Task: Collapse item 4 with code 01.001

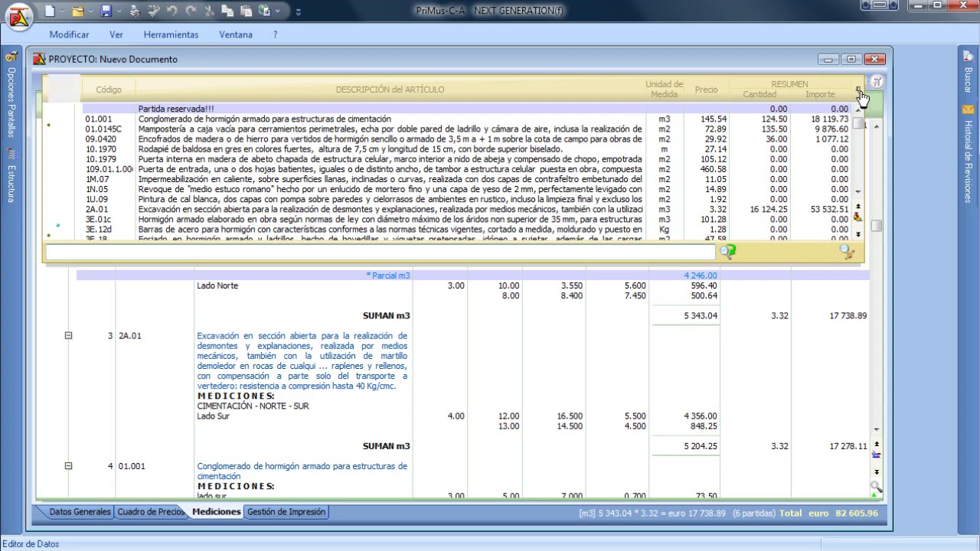Action: 68,465
